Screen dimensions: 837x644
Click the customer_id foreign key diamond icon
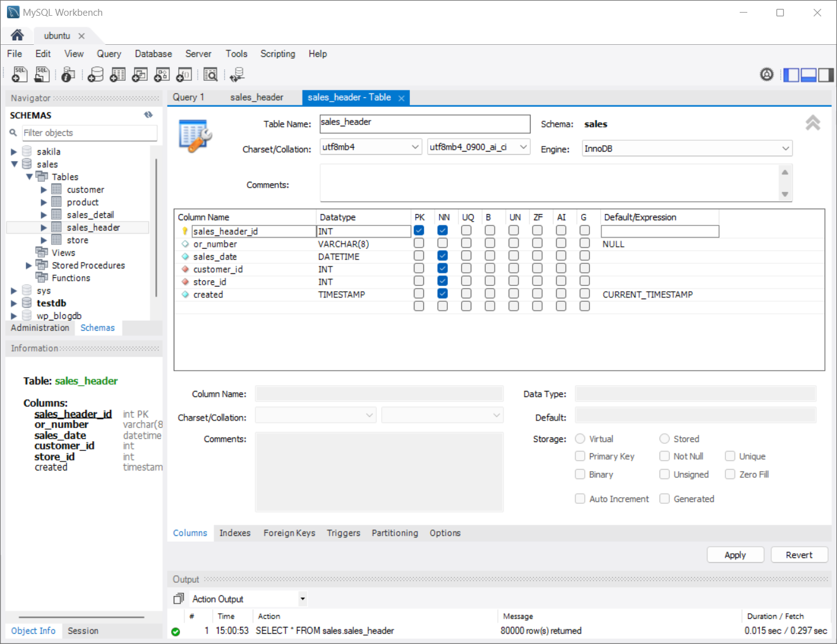184,269
